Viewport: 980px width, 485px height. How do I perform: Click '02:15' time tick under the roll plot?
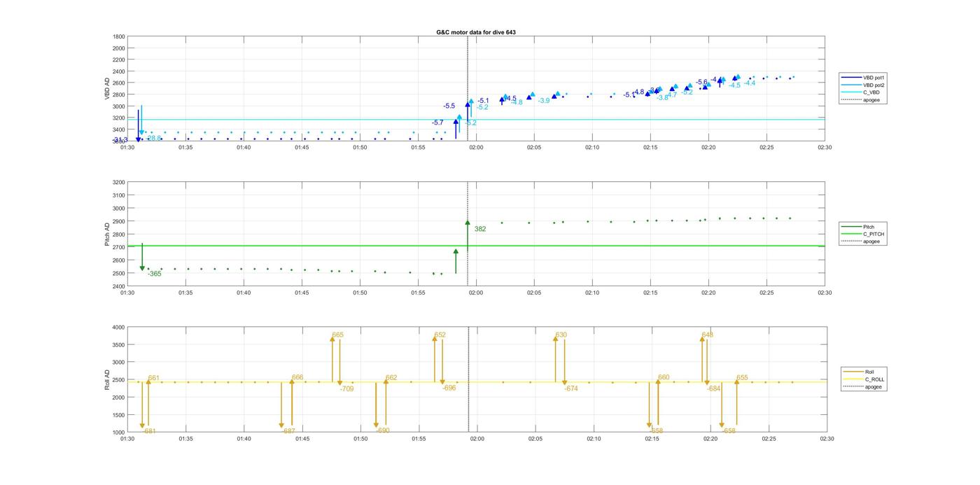(652, 439)
